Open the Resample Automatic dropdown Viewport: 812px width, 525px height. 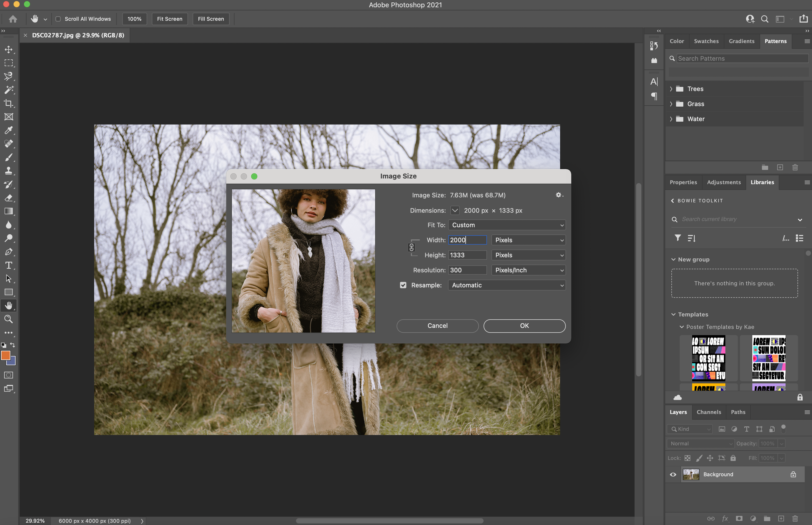(507, 285)
